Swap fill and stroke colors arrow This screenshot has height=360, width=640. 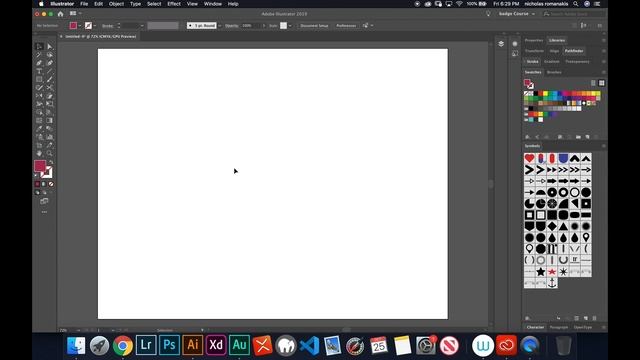(x=51, y=162)
